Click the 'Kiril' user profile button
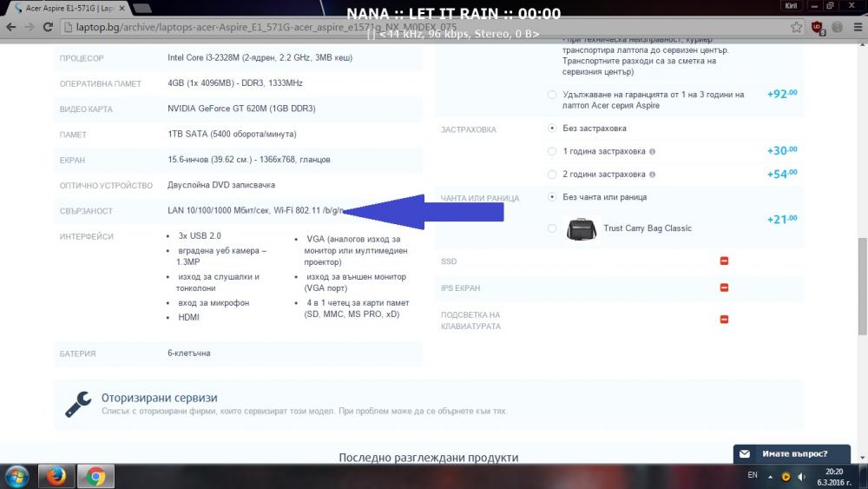 pyautogui.click(x=791, y=5)
